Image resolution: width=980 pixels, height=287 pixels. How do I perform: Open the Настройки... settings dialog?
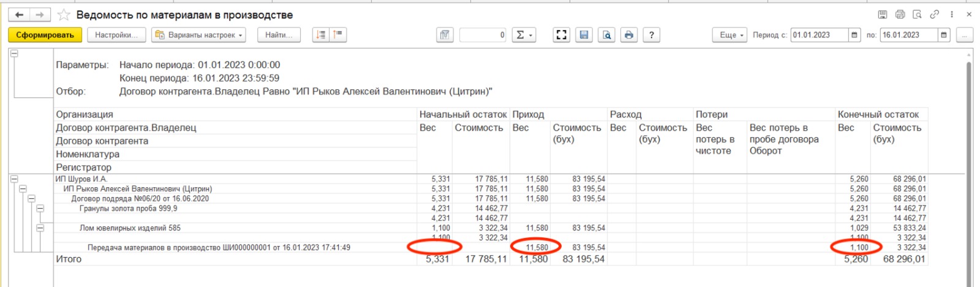click(116, 35)
